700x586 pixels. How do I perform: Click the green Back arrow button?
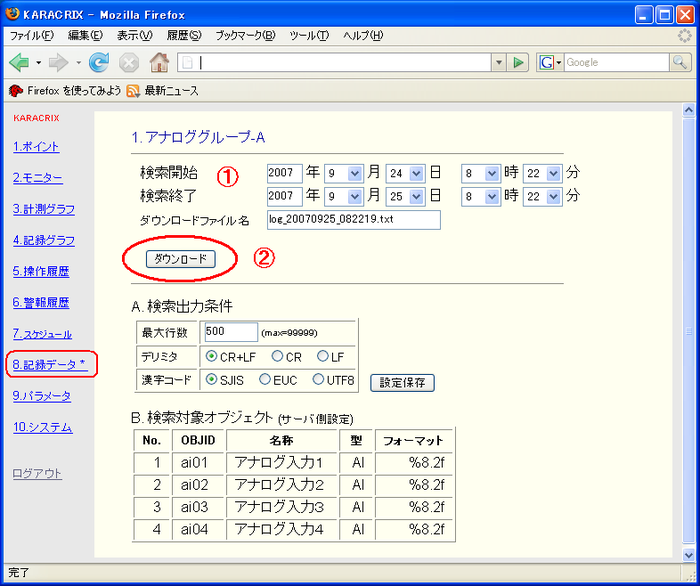point(19,62)
